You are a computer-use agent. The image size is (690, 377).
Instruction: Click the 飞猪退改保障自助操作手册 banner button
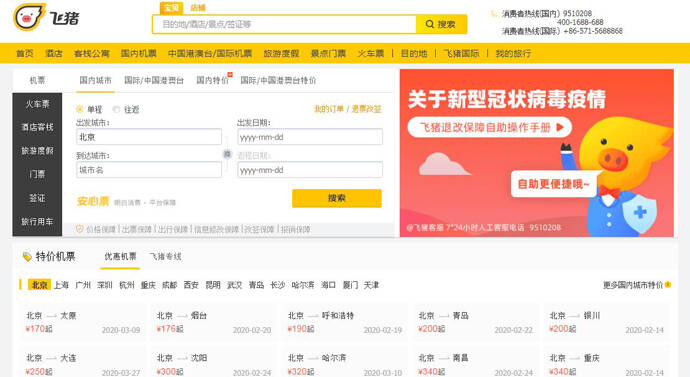click(490, 128)
